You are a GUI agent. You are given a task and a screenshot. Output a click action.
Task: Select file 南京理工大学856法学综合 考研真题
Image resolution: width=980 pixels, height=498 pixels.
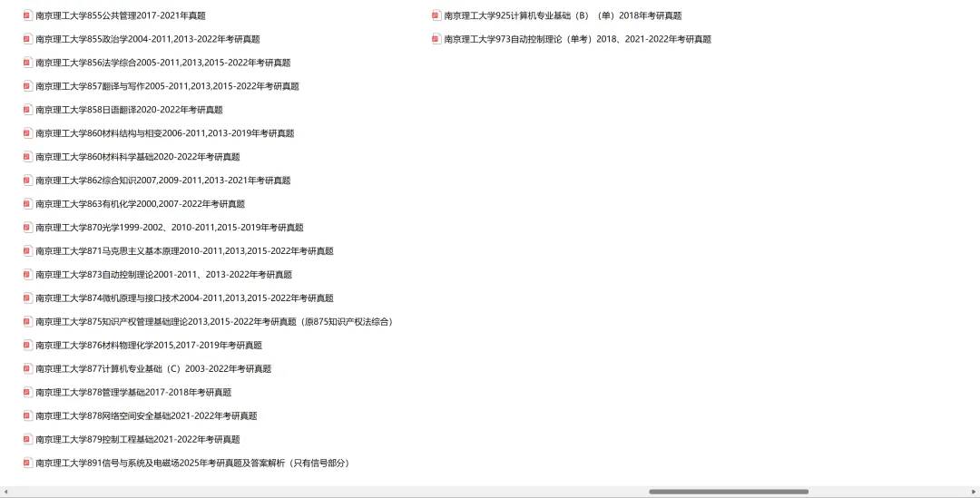click(163, 63)
